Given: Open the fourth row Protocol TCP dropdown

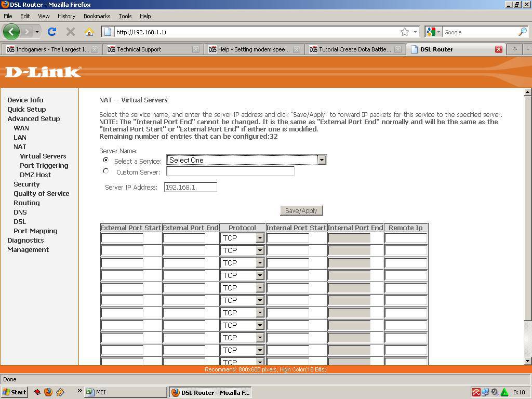Looking at the screenshot, I should [242, 275].
